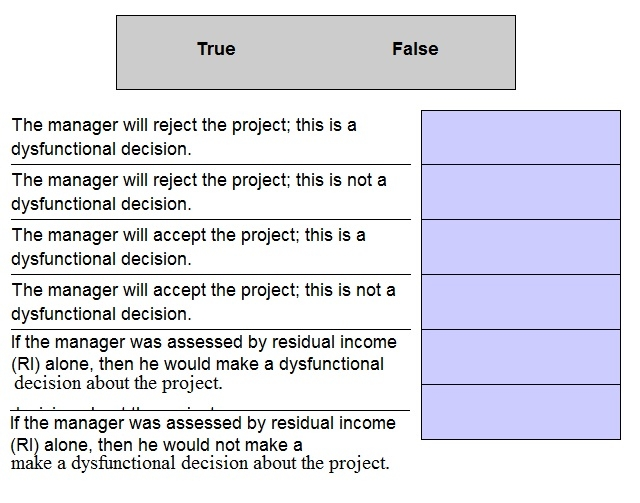
Task: Select the drop box for 'accept; not a dysfunctional decision'
Action: [x=520, y=302]
